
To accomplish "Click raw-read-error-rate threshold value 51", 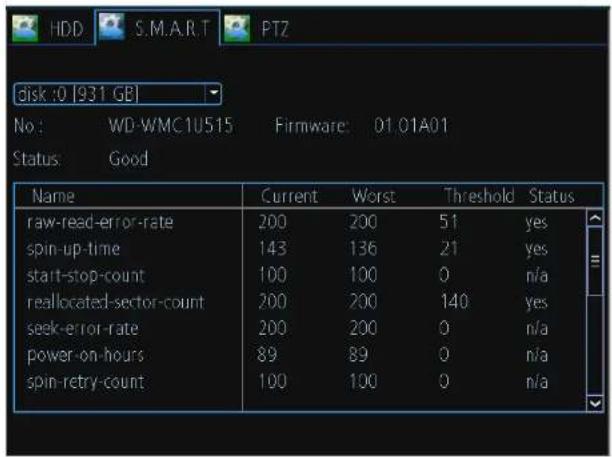I will (x=448, y=222).
